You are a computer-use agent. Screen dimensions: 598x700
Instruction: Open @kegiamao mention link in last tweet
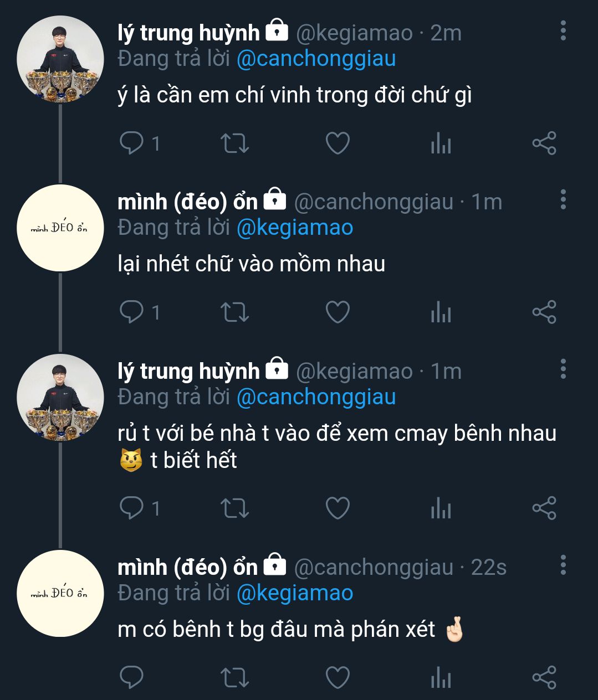tap(295, 593)
